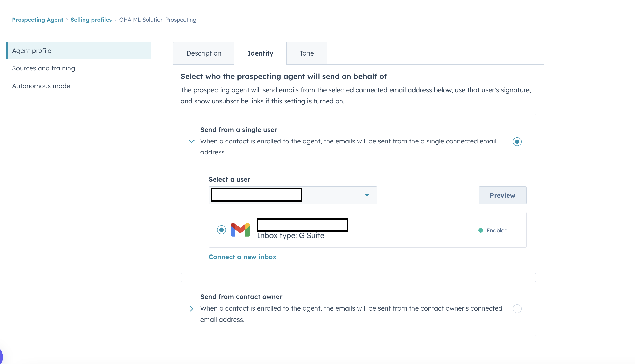Open the Identity tab

pyautogui.click(x=260, y=53)
